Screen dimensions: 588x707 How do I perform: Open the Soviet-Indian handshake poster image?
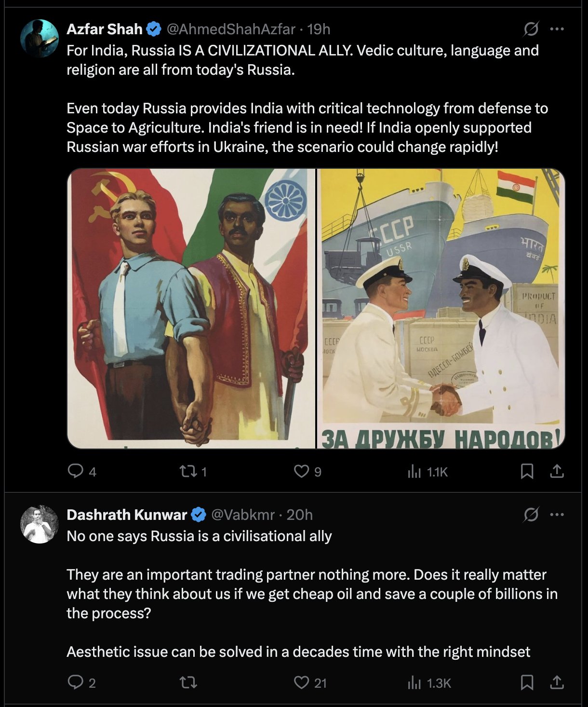tap(441, 309)
